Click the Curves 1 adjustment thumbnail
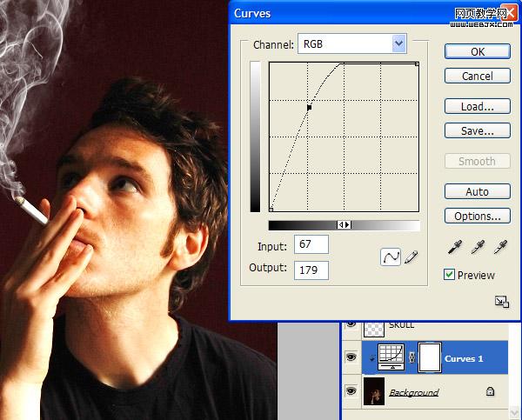 391,357
